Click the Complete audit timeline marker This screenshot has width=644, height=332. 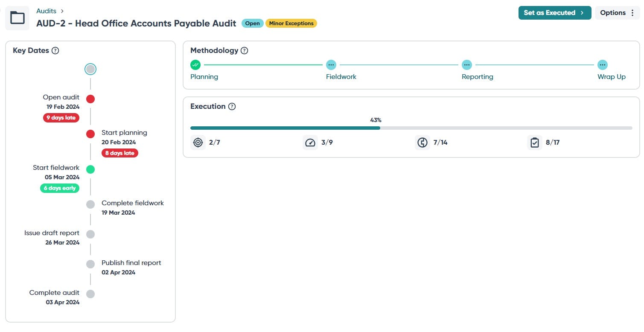click(x=90, y=294)
